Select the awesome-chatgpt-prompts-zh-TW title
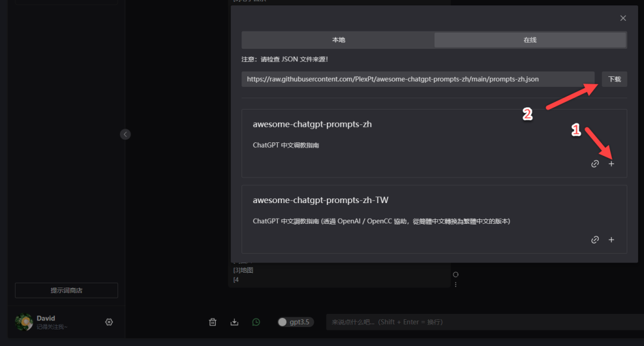Screen dimensions: 644x346 pyautogui.click(x=320, y=200)
